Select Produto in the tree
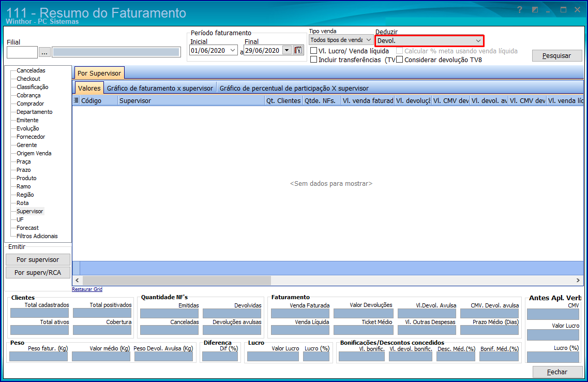This screenshot has width=588, height=382. click(26, 178)
